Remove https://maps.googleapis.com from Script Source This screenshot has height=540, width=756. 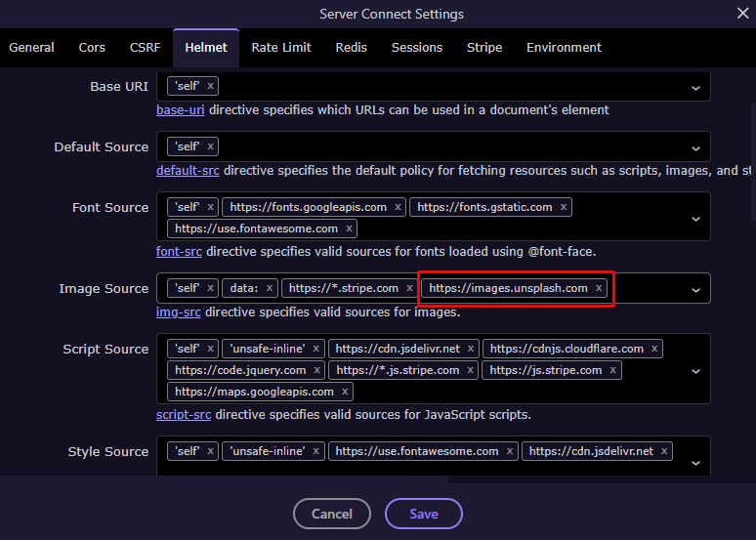pos(345,392)
